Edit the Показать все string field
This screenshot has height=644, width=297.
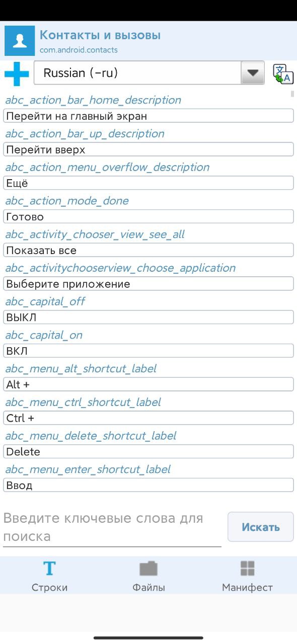tap(148, 251)
